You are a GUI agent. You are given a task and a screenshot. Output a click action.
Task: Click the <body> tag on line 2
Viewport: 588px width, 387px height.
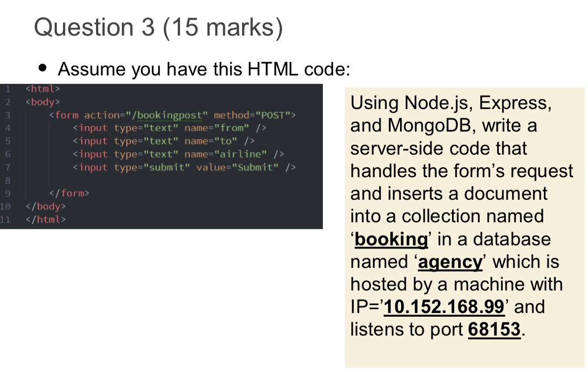[42, 102]
